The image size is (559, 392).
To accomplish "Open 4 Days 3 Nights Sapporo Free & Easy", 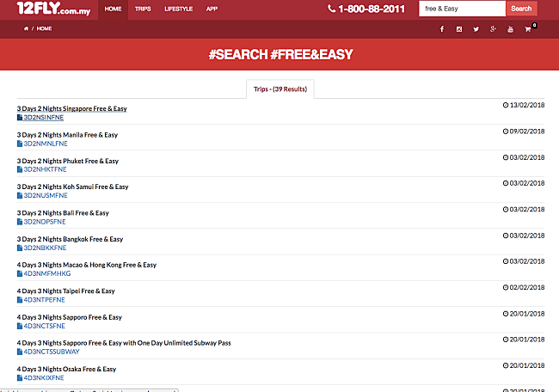I will point(70,317).
